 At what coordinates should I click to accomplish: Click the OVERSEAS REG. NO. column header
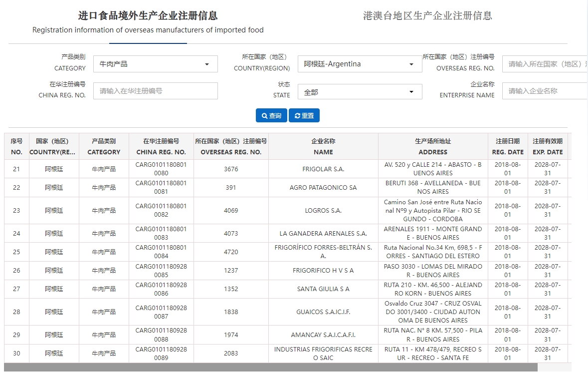(231, 147)
